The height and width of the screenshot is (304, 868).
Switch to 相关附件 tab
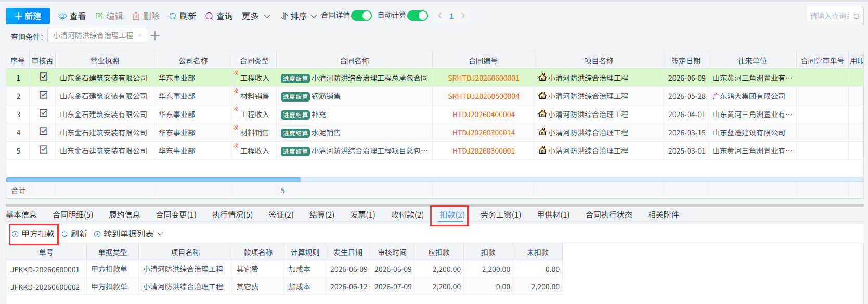[664, 214]
